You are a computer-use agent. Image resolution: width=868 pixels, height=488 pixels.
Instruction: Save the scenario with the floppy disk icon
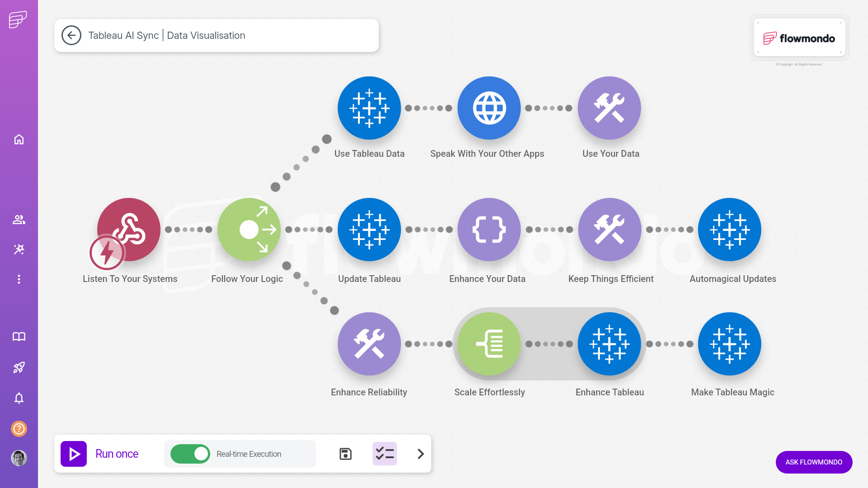pyautogui.click(x=345, y=454)
